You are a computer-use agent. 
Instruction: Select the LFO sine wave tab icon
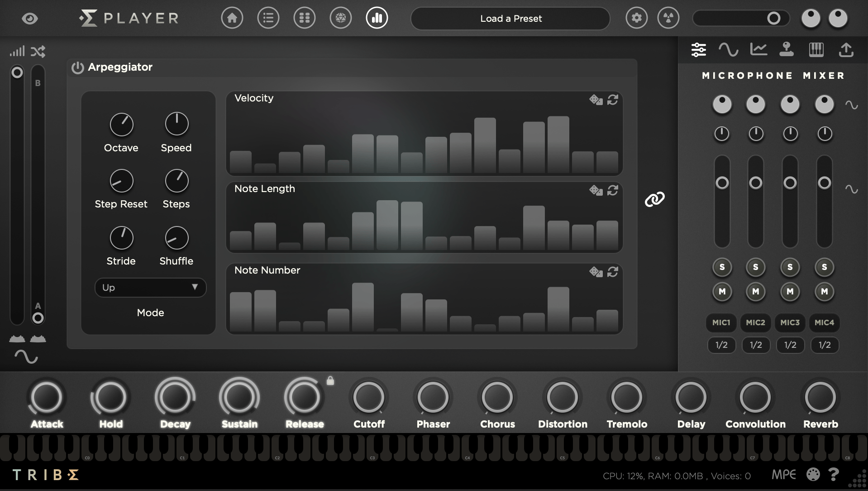point(728,50)
